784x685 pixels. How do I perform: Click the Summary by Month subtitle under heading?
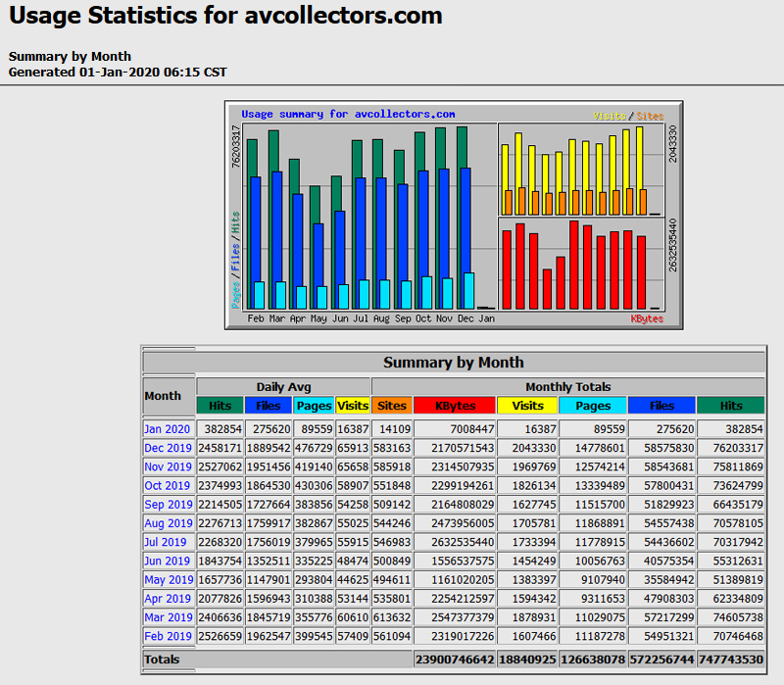pyautogui.click(x=70, y=56)
